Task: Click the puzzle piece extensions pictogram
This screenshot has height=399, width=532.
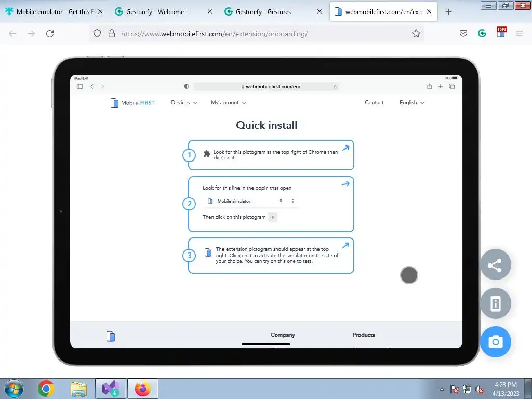Action: (x=207, y=154)
